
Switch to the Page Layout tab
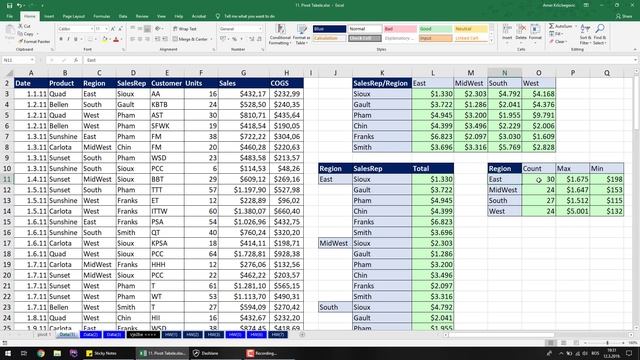(x=73, y=16)
